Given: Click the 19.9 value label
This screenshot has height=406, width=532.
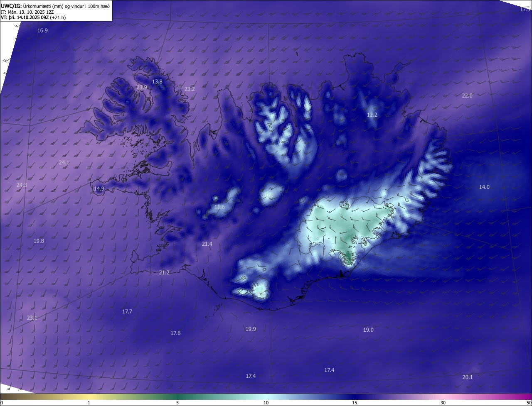Looking at the screenshot, I should (x=251, y=329).
